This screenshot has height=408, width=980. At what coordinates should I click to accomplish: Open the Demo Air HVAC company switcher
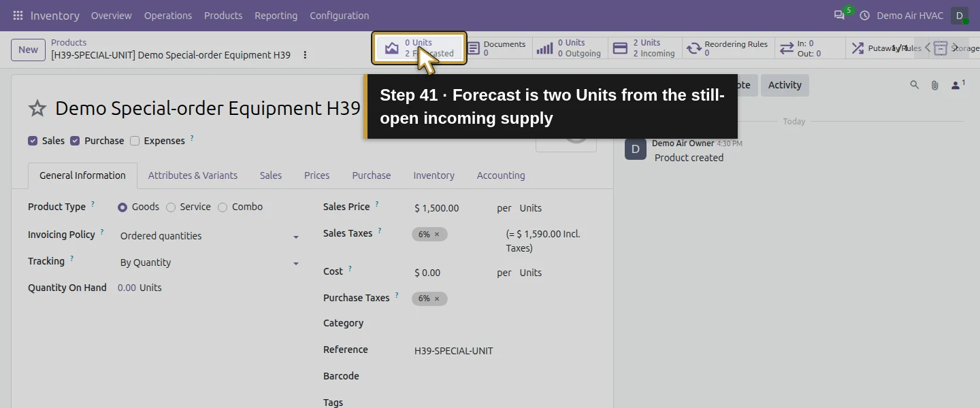[910, 15]
